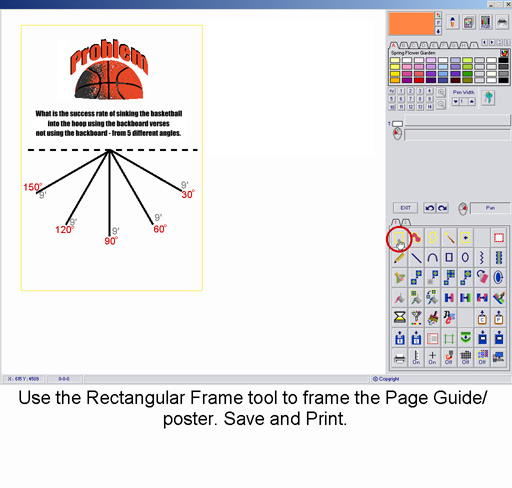Viewport: 512px width, 488px height.
Task: Select the Rectangular Frame tool
Action: point(399,238)
